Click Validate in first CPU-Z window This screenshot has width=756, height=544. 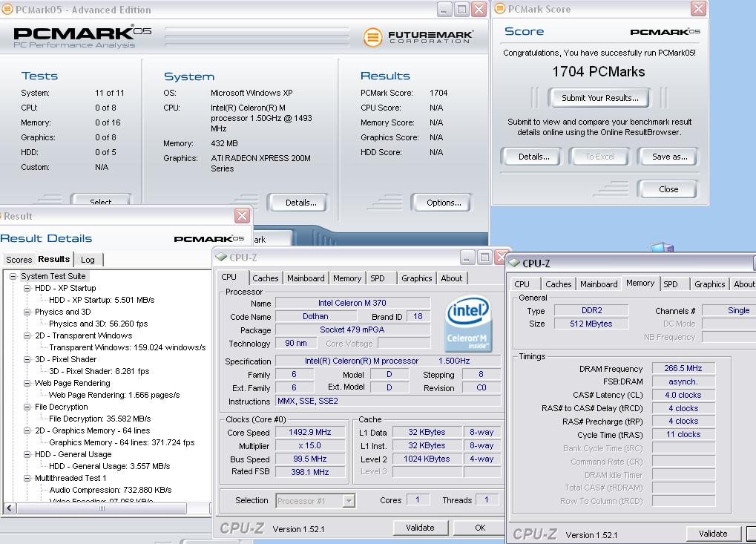[420, 528]
